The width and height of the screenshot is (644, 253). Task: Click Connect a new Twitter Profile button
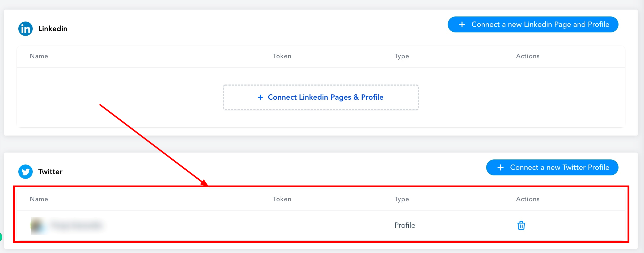552,167
